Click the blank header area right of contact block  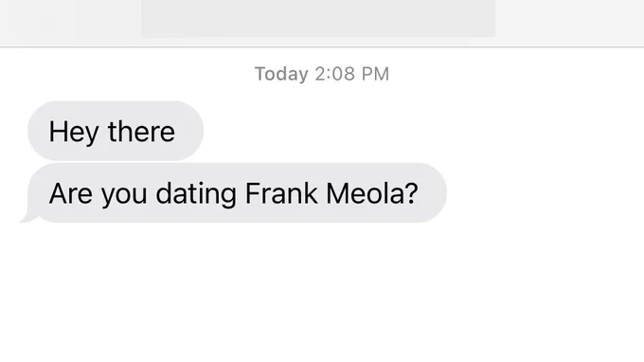[569, 21]
